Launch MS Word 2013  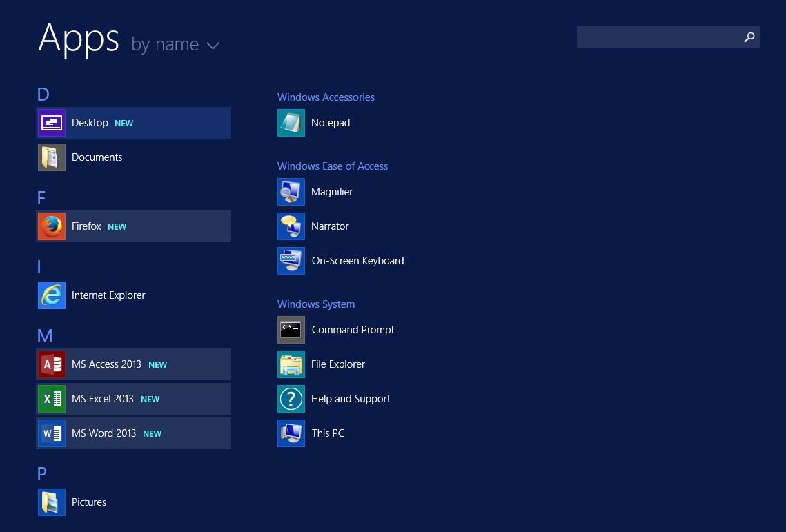click(52, 433)
